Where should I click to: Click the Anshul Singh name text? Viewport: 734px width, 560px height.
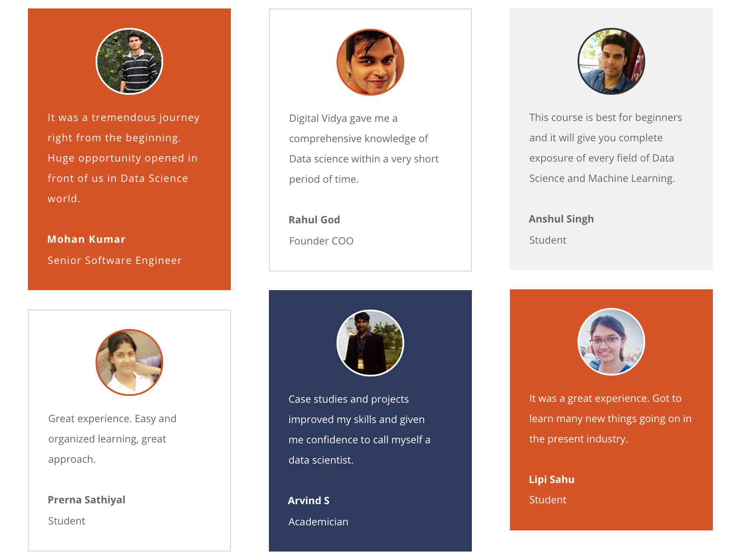click(561, 219)
